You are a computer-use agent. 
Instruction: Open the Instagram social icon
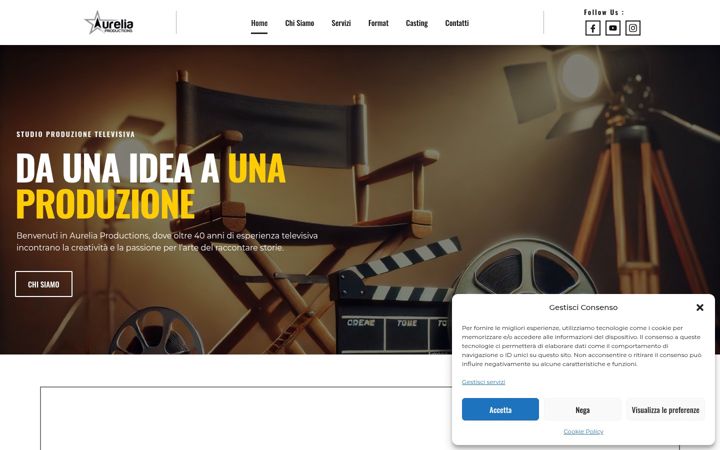633,28
